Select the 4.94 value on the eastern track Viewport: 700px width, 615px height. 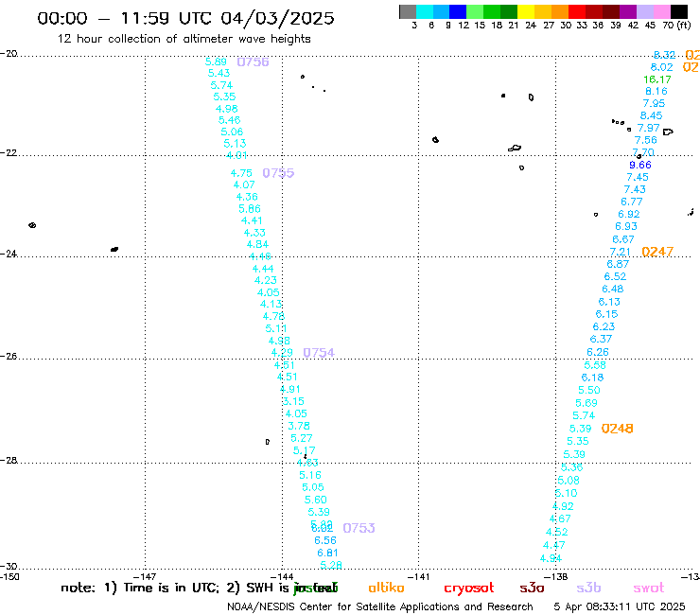(x=551, y=558)
